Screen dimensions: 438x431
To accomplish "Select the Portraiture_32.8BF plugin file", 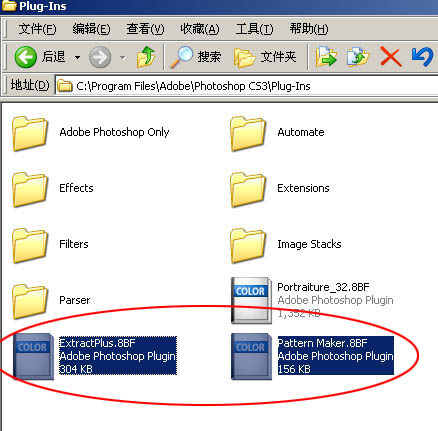I will pos(312,300).
